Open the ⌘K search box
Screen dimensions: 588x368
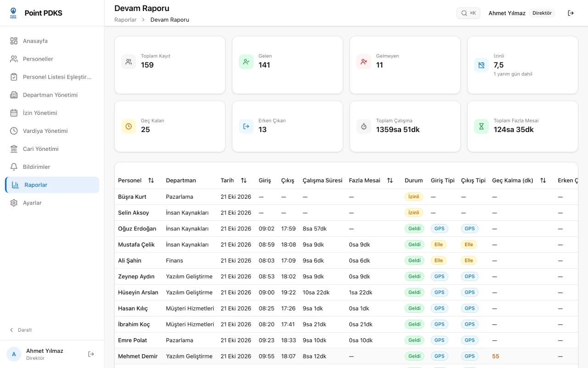(468, 13)
